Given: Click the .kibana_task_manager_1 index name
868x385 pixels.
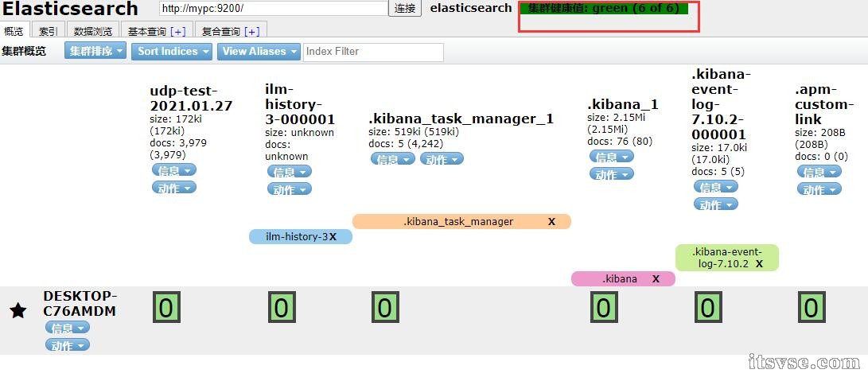Looking at the screenshot, I should tap(461, 119).
